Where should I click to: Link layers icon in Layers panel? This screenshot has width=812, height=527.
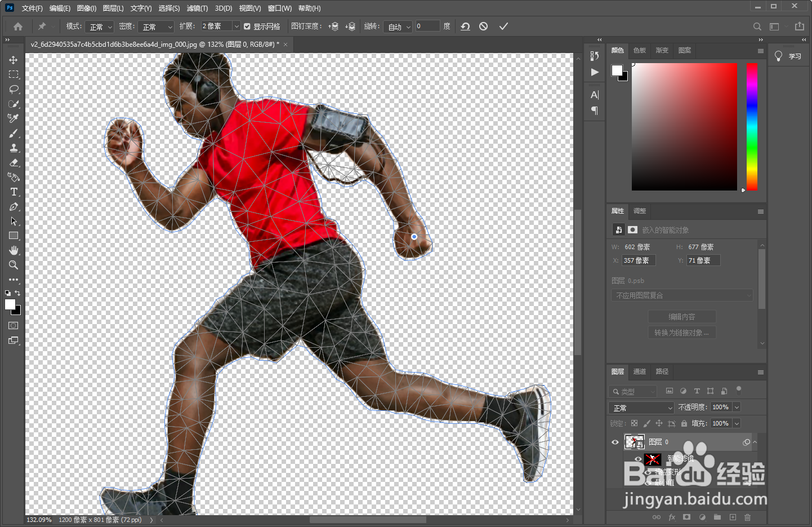(x=657, y=517)
